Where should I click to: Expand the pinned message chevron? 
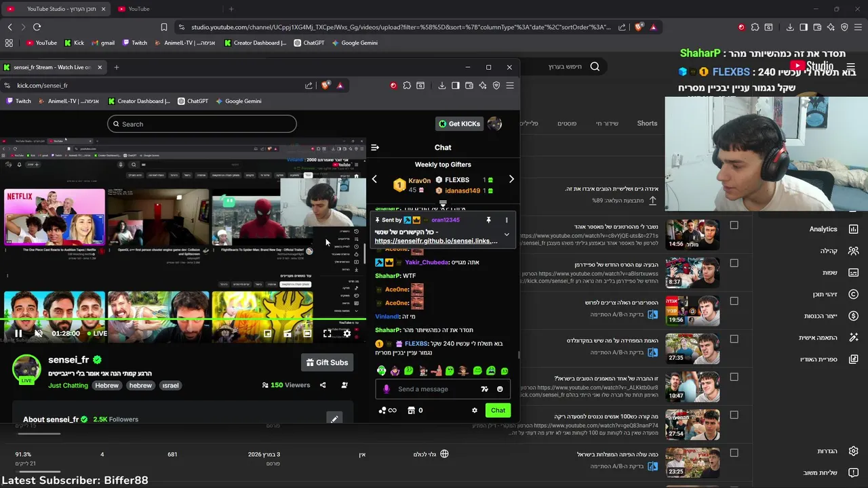(507, 235)
